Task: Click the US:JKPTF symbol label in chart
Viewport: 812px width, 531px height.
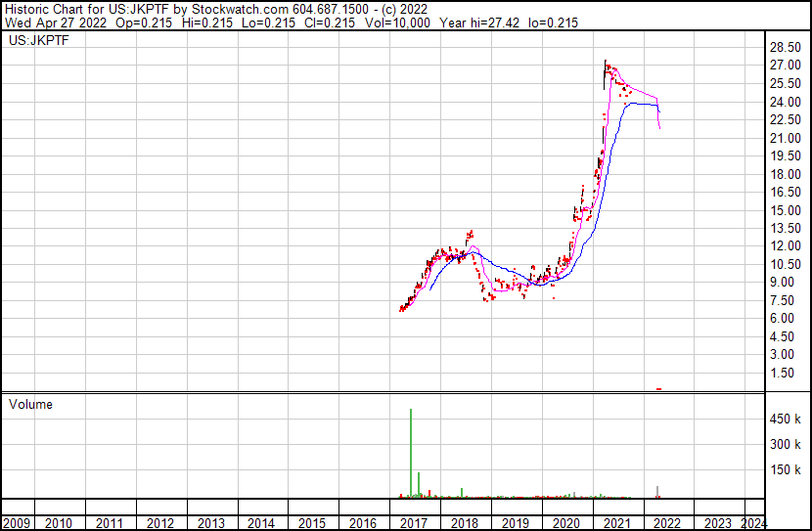Action: 39,40
